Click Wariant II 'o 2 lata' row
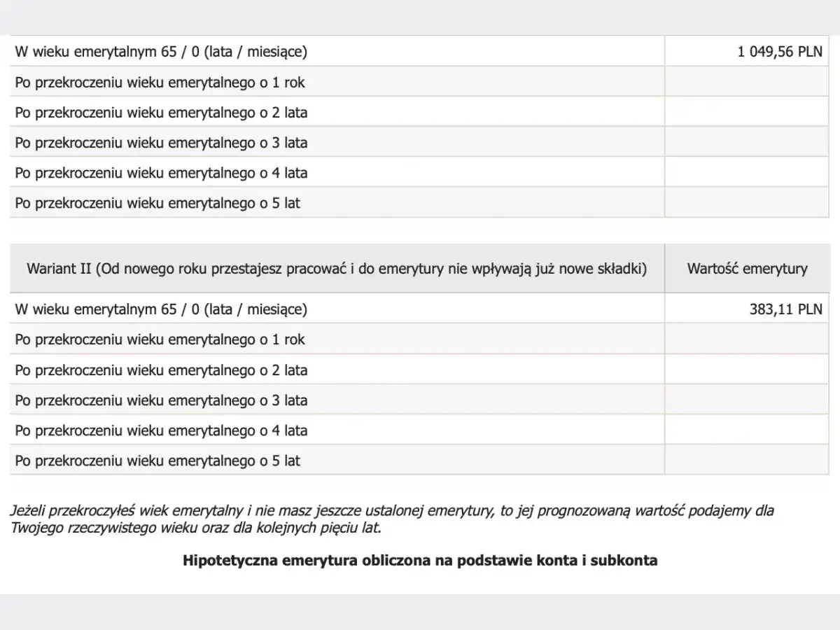 pyautogui.click(x=420, y=370)
